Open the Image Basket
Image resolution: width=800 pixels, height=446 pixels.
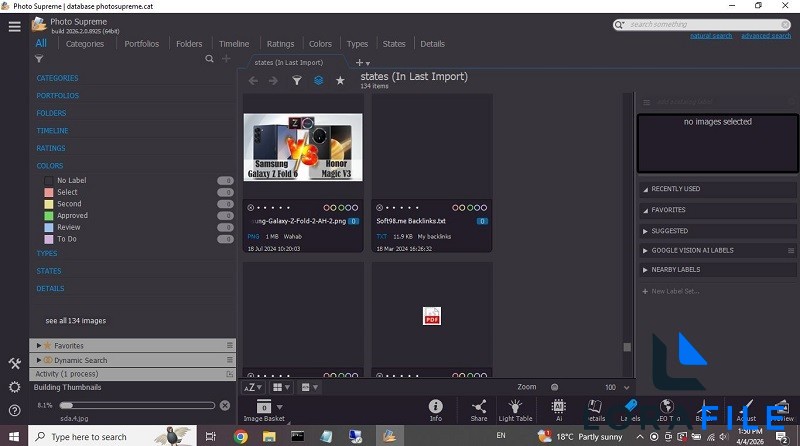264,410
